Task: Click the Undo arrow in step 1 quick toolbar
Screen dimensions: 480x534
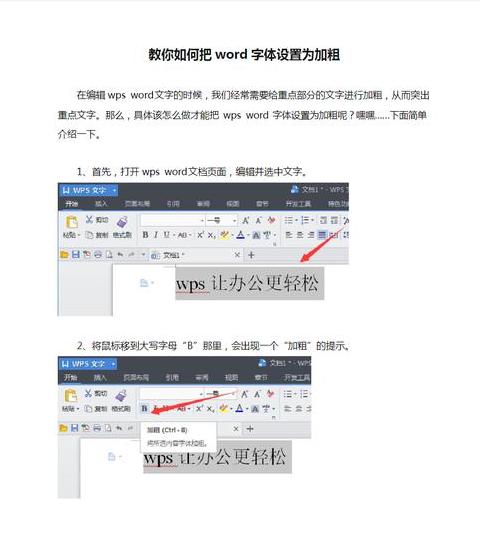Action: 120,255
